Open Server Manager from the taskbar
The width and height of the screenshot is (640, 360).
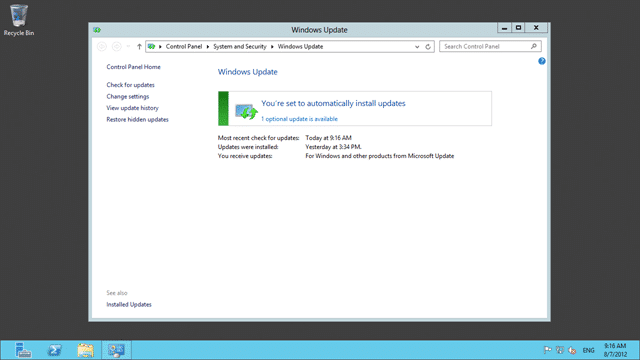(23, 350)
